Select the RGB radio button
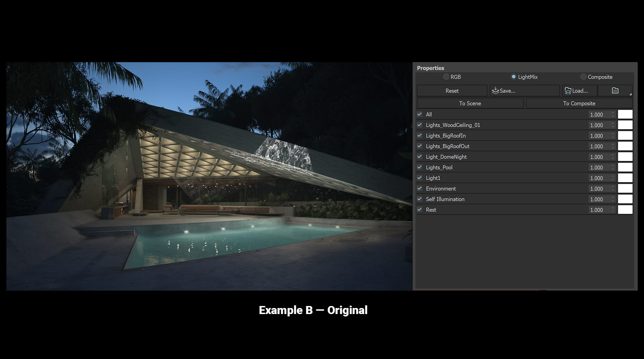The width and height of the screenshot is (644, 359). (x=446, y=77)
